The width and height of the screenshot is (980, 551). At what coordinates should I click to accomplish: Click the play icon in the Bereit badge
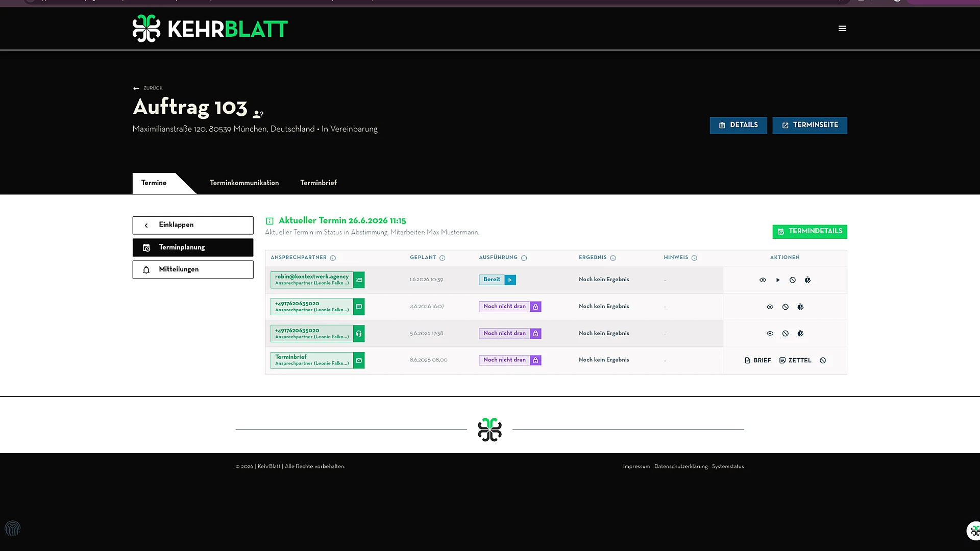(510, 280)
